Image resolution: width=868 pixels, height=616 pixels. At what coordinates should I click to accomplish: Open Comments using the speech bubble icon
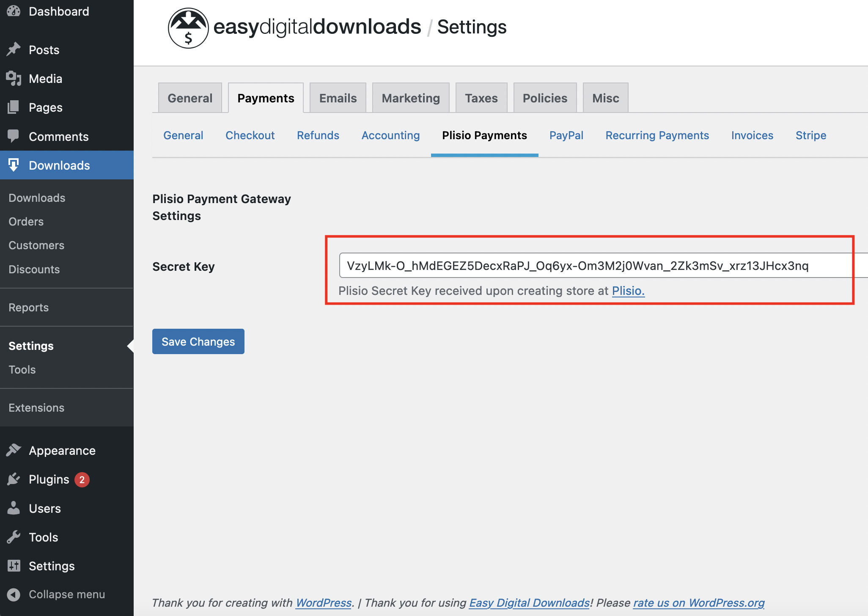pyautogui.click(x=13, y=136)
